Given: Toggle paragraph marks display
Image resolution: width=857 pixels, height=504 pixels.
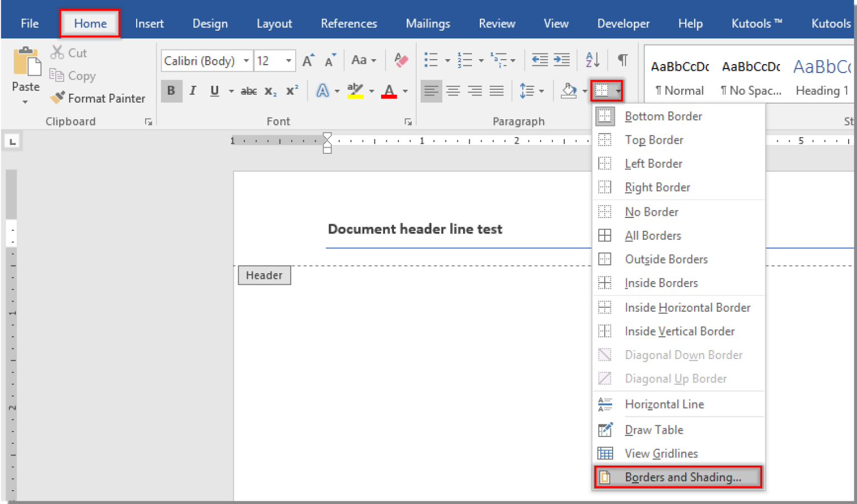Looking at the screenshot, I should [622, 59].
